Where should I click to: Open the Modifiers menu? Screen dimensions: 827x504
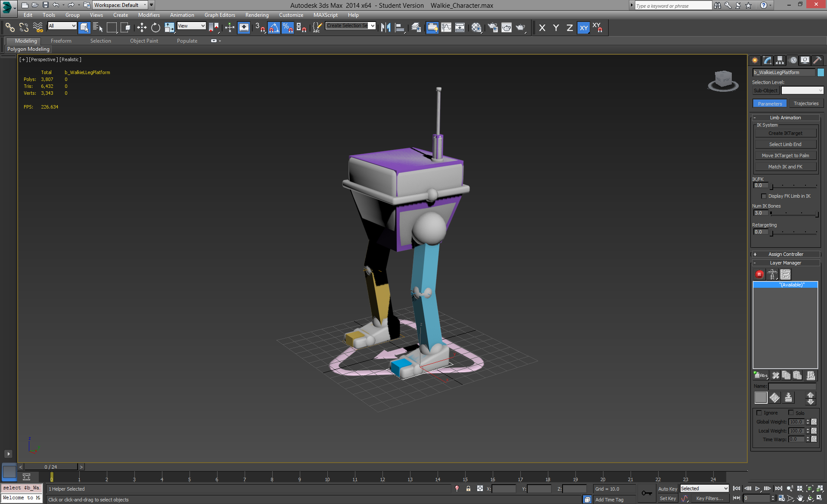149,15
